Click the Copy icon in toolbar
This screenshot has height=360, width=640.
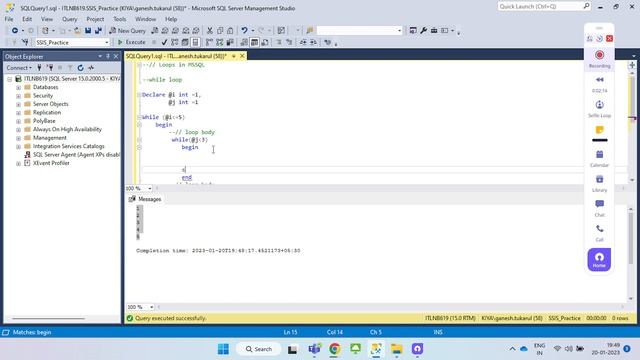(220, 31)
